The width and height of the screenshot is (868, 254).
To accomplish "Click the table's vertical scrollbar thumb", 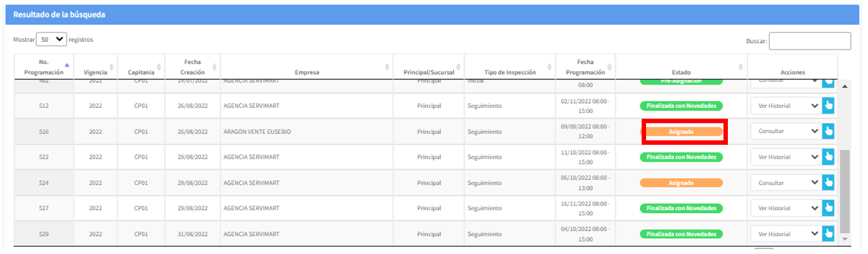I will tap(845, 190).
